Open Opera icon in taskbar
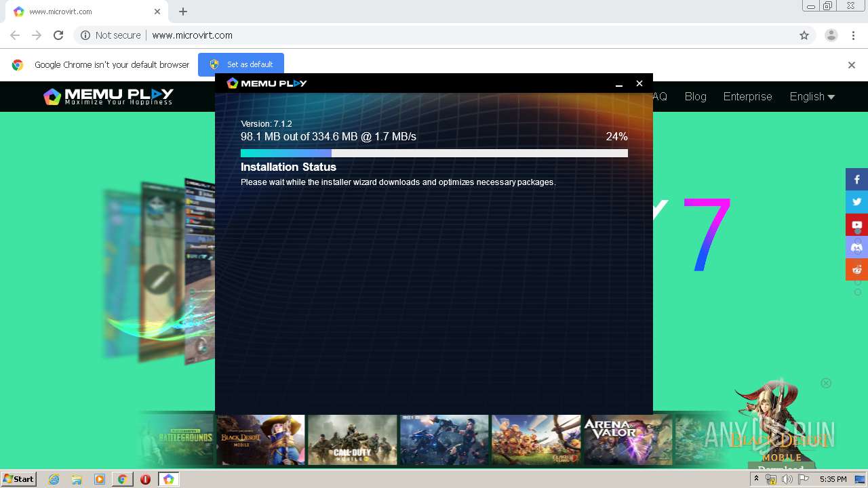Image resolution: width=868 pixels, height=488 pixels. [145, 479]
